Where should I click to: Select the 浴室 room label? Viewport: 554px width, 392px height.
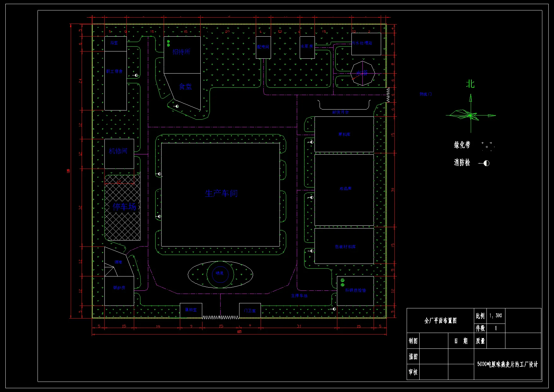[114, 43]
